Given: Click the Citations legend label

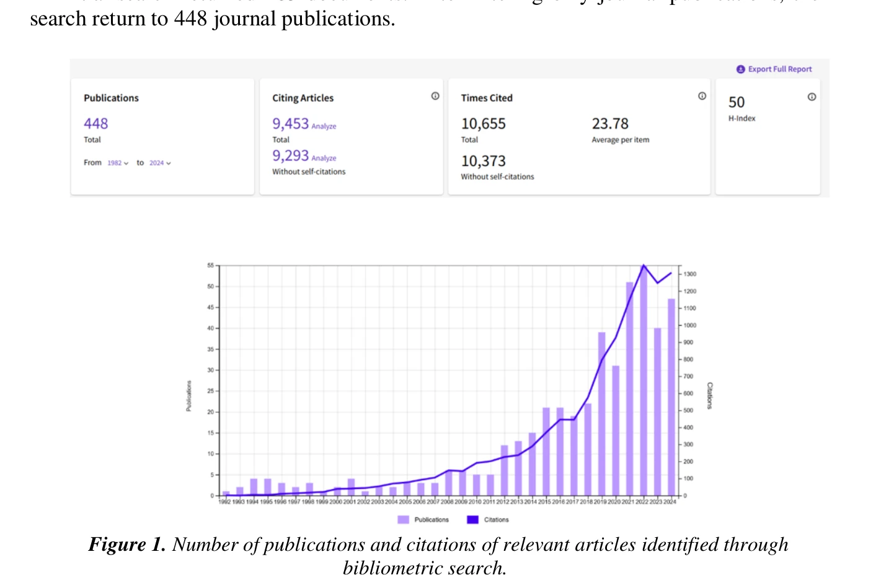Looking at the screenshot, I should pyautogui.click(x=496, y=520).
